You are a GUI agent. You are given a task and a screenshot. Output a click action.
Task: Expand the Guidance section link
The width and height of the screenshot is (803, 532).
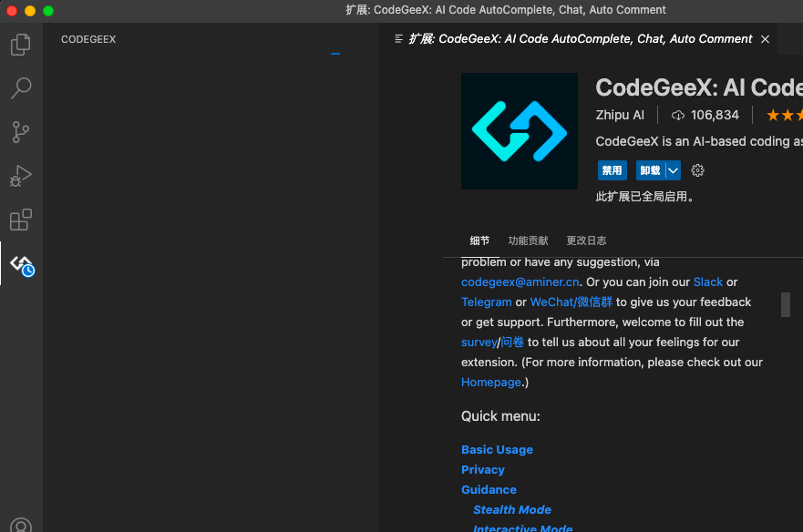[489, 489]
